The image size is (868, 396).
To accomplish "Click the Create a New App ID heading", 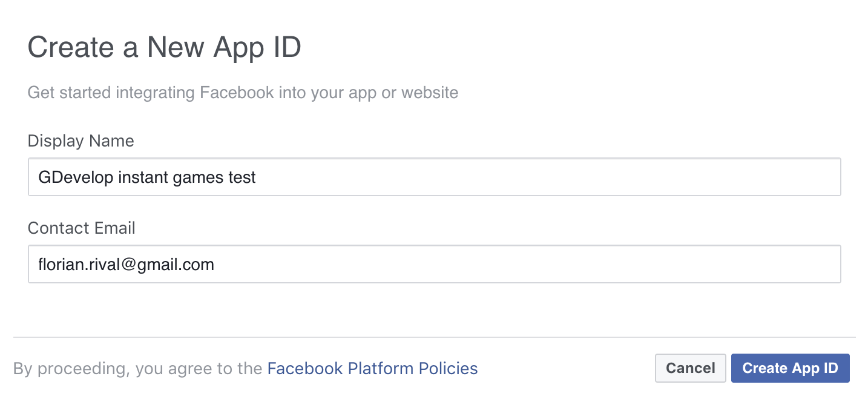I will coord(164,47).
